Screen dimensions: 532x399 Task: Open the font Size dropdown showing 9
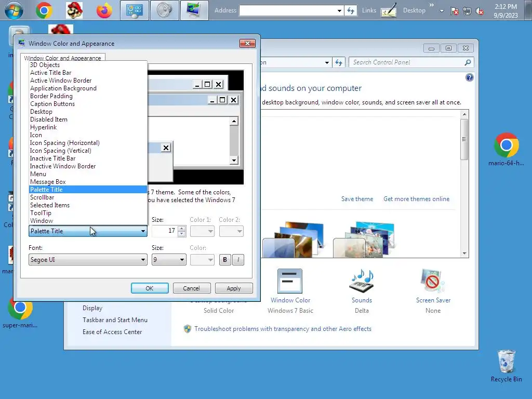(x=169, y=260)
